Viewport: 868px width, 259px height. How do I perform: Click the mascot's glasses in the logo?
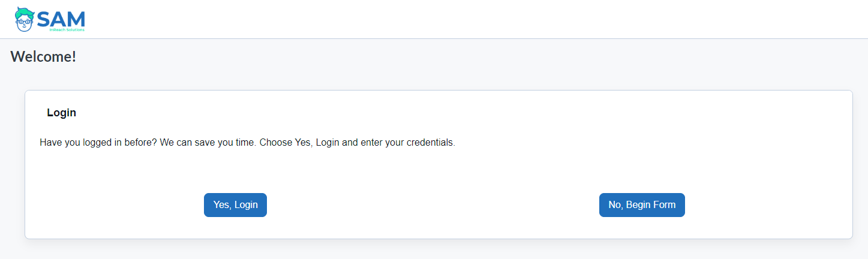click(24, 22)
